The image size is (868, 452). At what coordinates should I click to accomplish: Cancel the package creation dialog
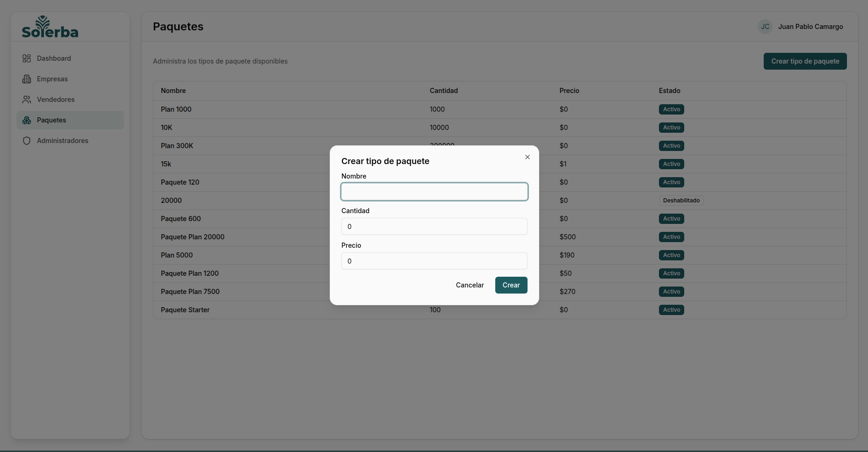(x=470, y=285)
